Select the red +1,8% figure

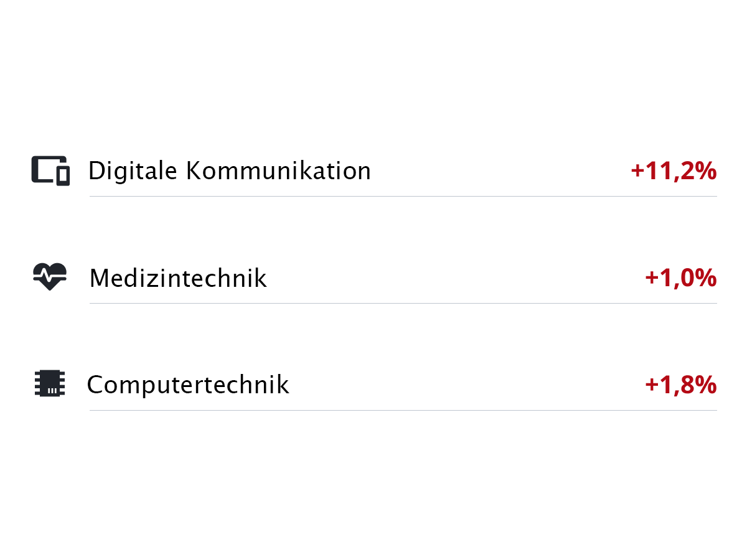(680, 385)
